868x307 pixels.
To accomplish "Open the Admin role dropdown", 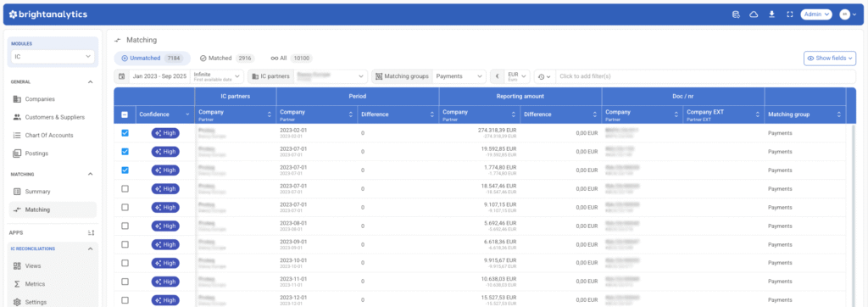I will click(816, 14).
